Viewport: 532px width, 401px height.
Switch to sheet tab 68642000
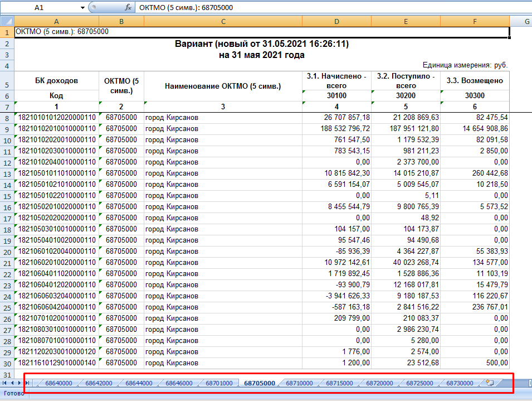[x=99, y=383]
